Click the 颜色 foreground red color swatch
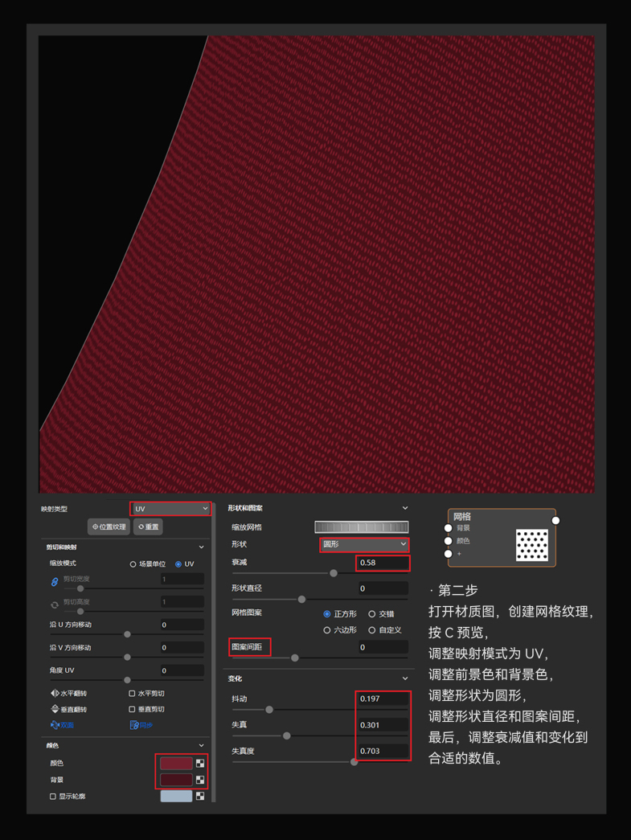631x840 pixels. [x=176, y=763]
